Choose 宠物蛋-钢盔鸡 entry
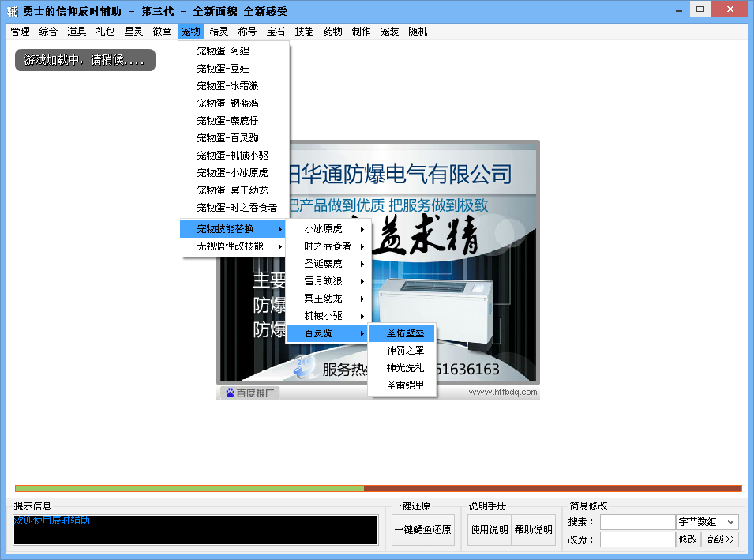Image resolution: width=754 pixels, height=560 pixels. pyautogui.click(x=234, y=103)
